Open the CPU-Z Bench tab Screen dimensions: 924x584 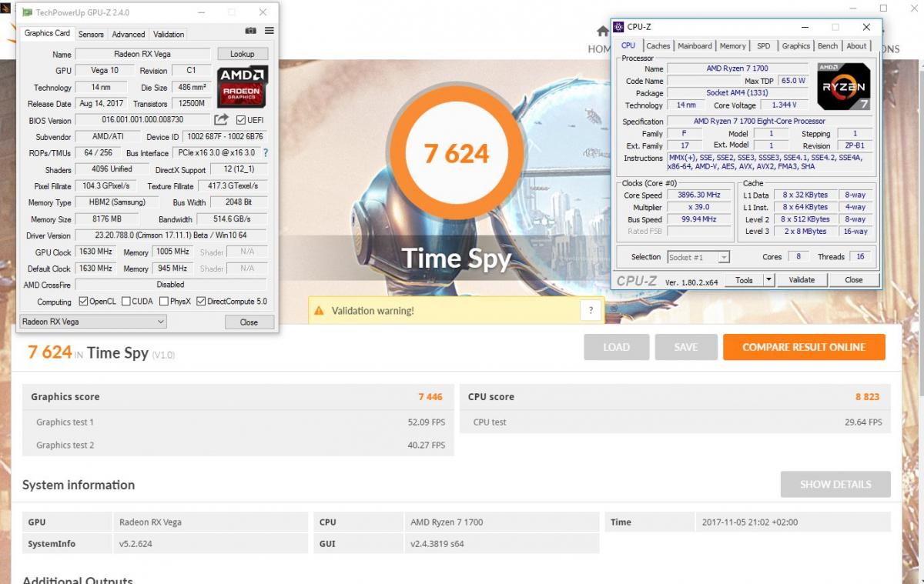coord(828,46)
